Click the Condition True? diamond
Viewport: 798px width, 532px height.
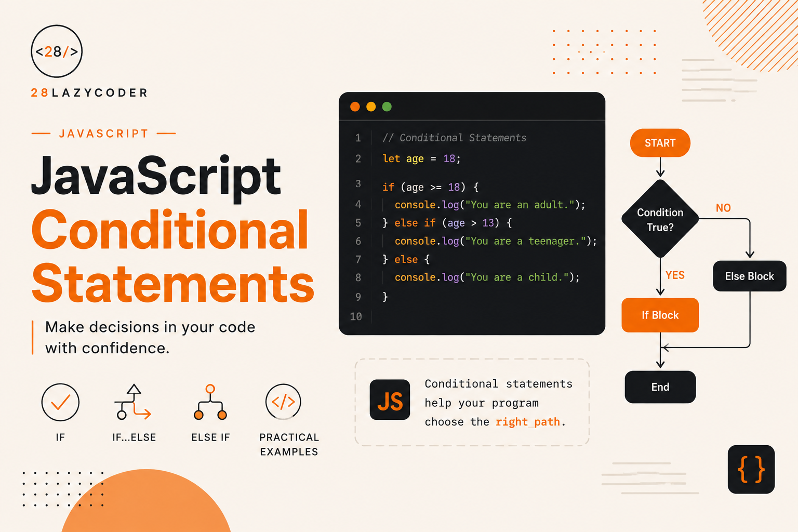[x=660, y=219]
